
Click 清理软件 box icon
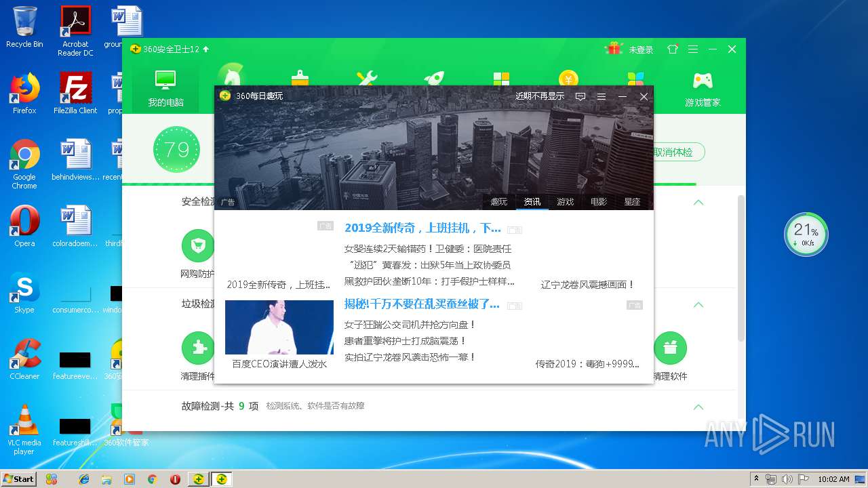(x=670, y=348)
